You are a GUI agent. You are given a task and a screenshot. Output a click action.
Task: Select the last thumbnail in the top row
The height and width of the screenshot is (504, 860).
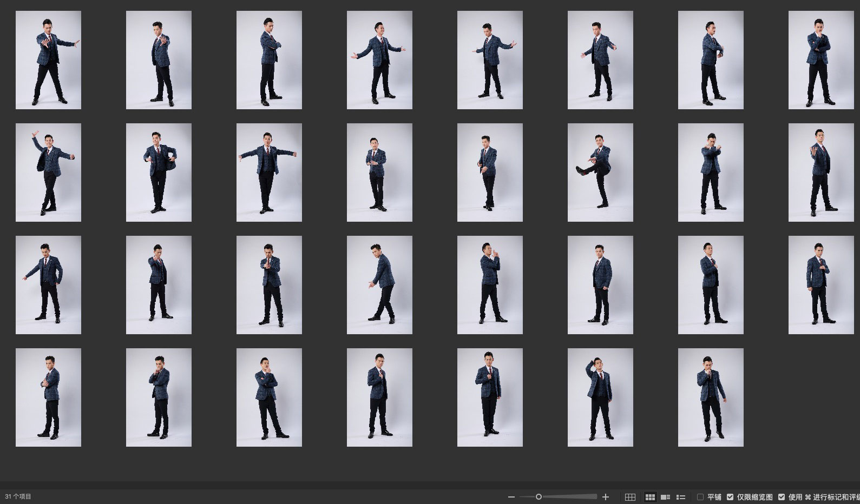[821, 60]
